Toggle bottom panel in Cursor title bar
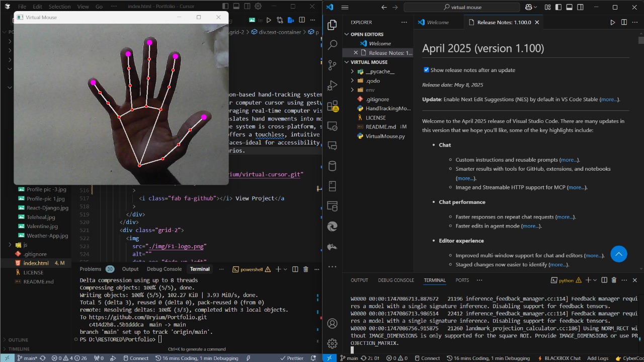 point(236,7)
